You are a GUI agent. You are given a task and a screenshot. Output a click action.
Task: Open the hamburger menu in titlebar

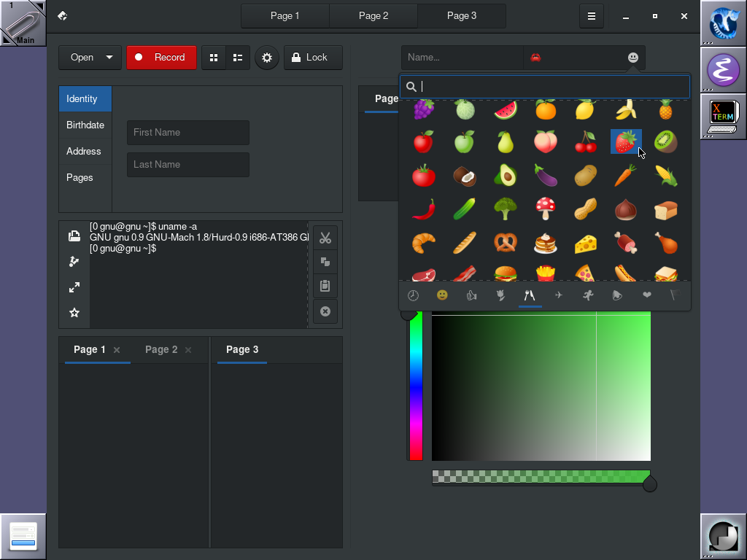pos(591,16)
